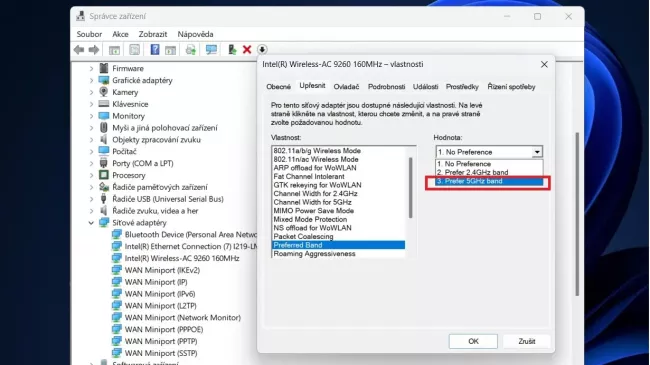Screen dimensions: 650x365
Task: Expand the Kamery node
Action: click(91, 92)
